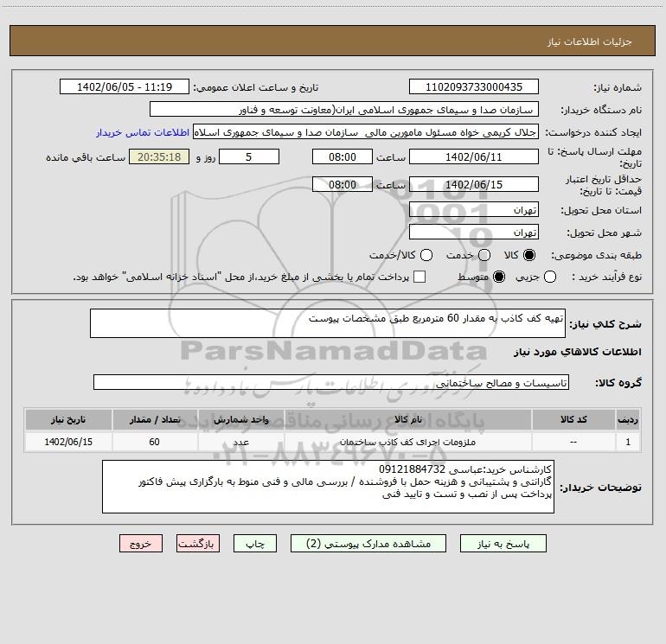
Task: Click the goods group field 'تاسیسات و مصالح ساختمانی'
Action: (x=331, y=382)
